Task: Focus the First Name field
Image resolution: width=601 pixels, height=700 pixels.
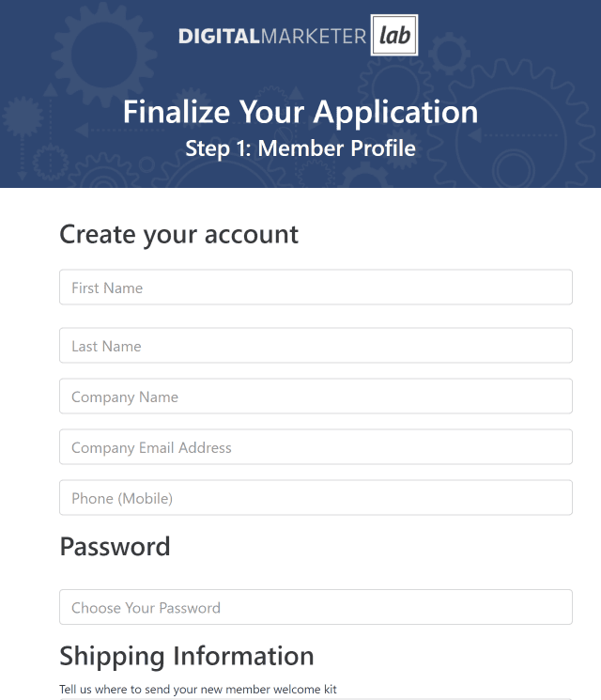Action: (x=316, y=288)
